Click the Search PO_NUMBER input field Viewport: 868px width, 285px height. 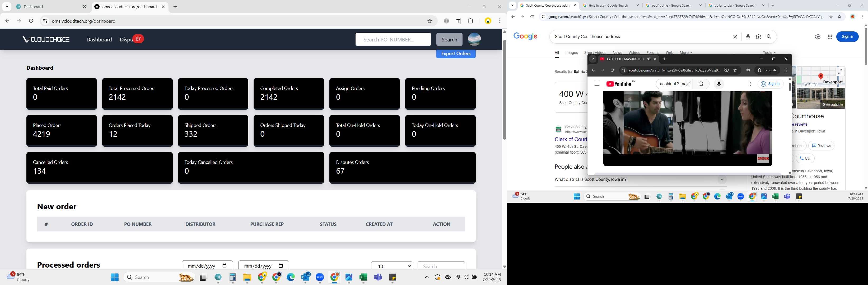[393, 39]
